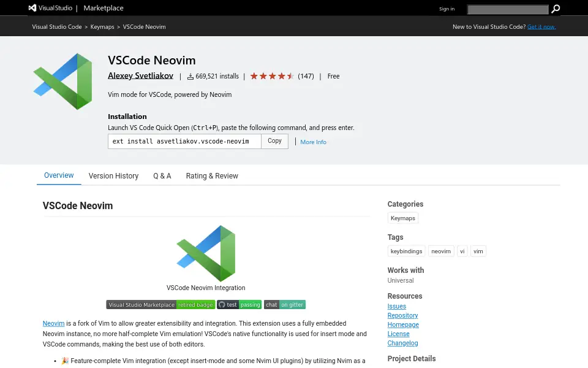Image resolution: width=588 pixels, height=368 pixels.
Task: Click the installs download icon
Action: (190, 77)
